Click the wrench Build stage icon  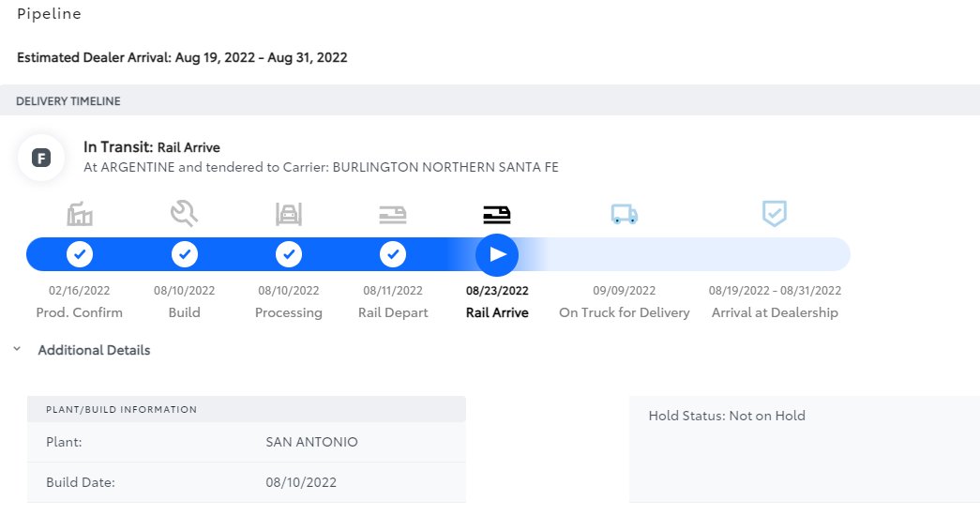pos(185,213)
